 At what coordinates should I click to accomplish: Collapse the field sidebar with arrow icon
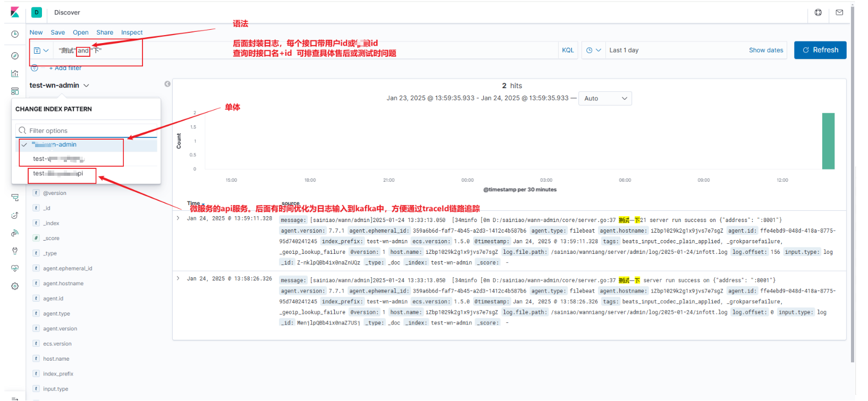point(167,84)
